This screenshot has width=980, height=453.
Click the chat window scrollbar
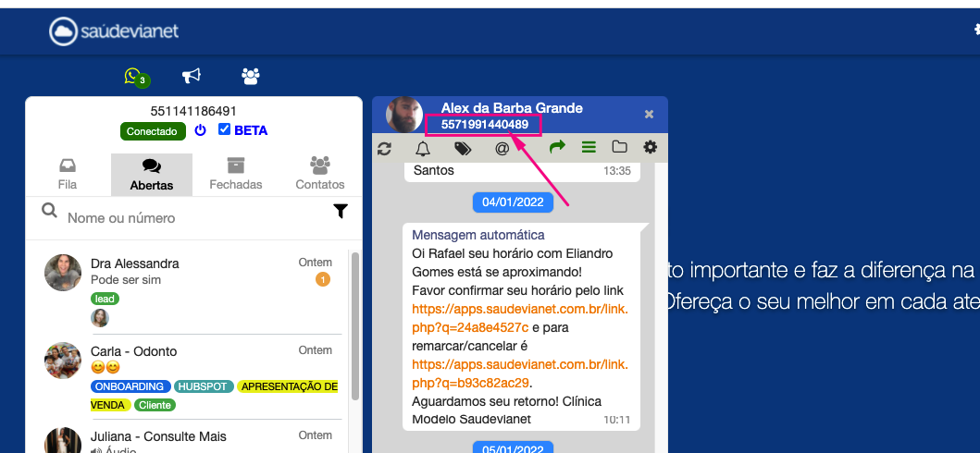(x=661, y=306)
